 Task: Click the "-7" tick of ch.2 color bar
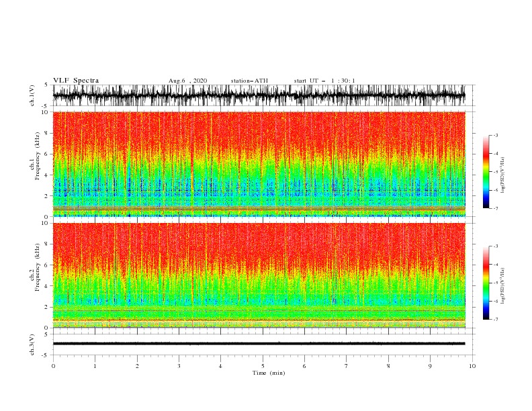point(496,319)
